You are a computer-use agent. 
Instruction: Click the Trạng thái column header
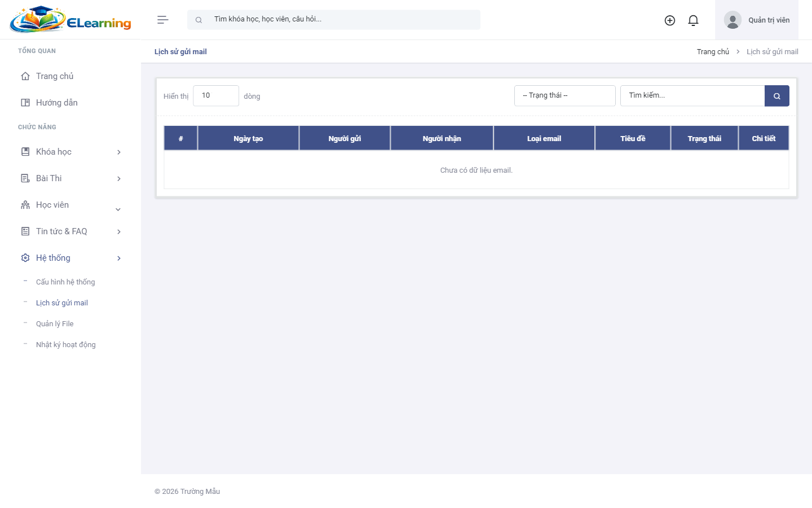(704, 138)
